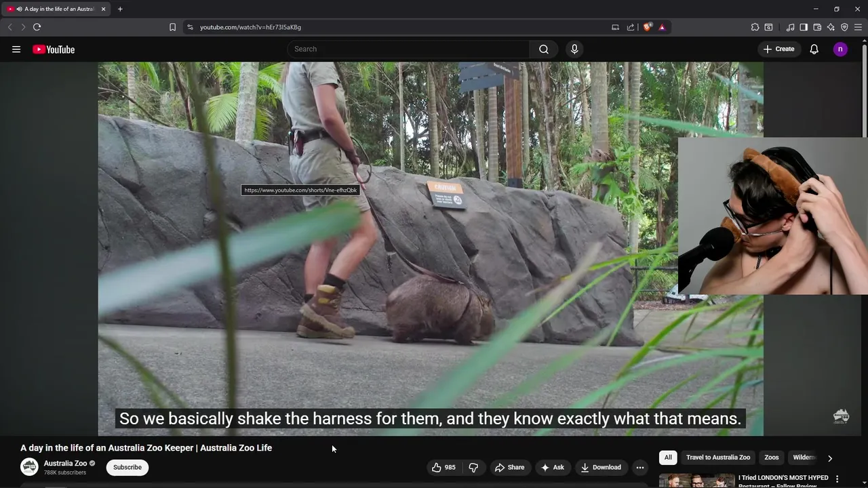Share the video

click(509, 467)
